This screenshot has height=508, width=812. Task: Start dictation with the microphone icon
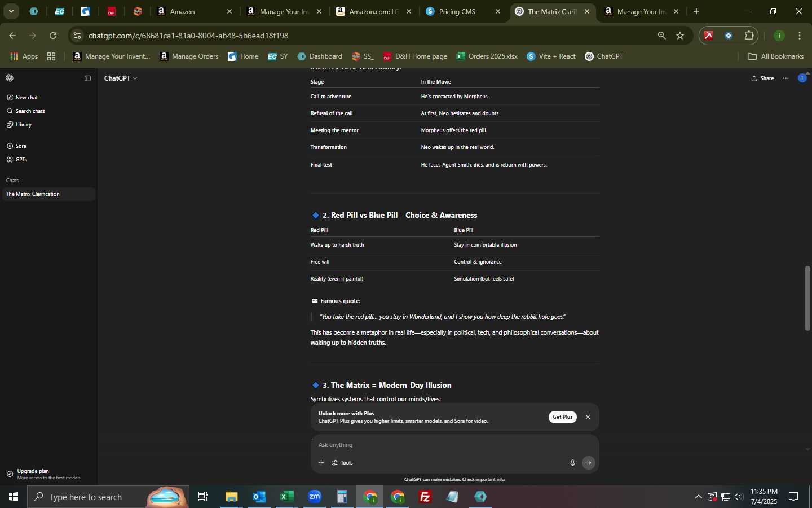tap(572, 463)
